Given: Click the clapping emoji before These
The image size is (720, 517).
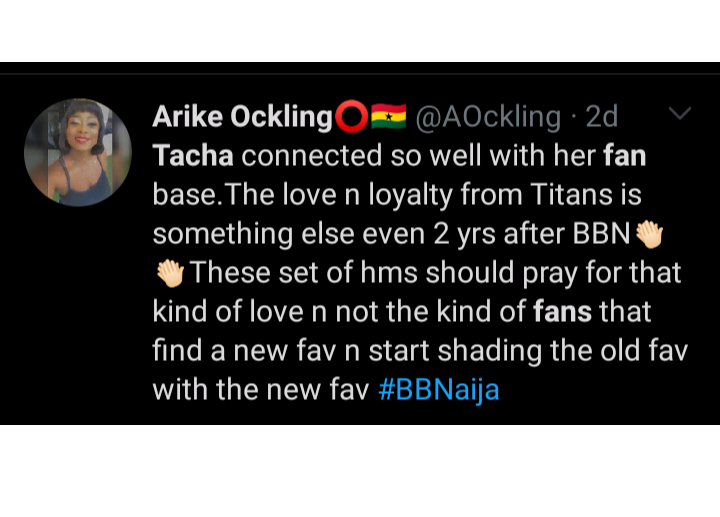Looking at the screenshot, I should point(168,272).
